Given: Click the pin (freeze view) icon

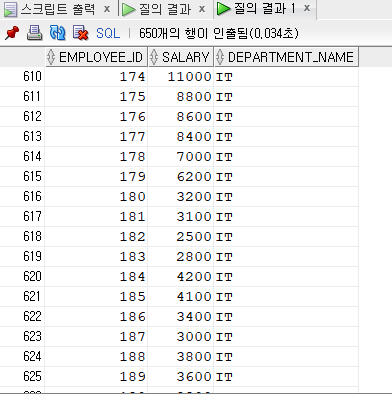Looking at the screenshot, I should coord(12,33).
